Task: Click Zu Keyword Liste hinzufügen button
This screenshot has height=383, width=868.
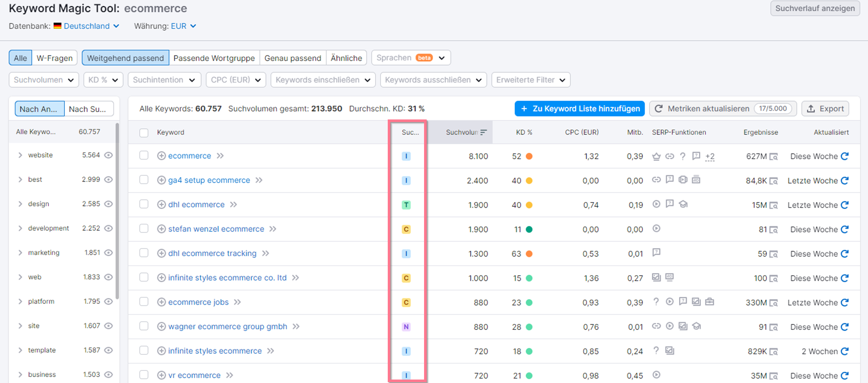Action: coord(580,109)
